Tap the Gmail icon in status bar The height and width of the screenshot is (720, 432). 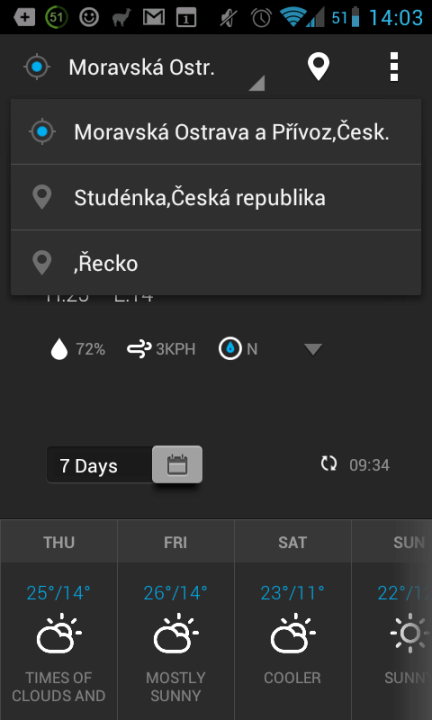154,18
